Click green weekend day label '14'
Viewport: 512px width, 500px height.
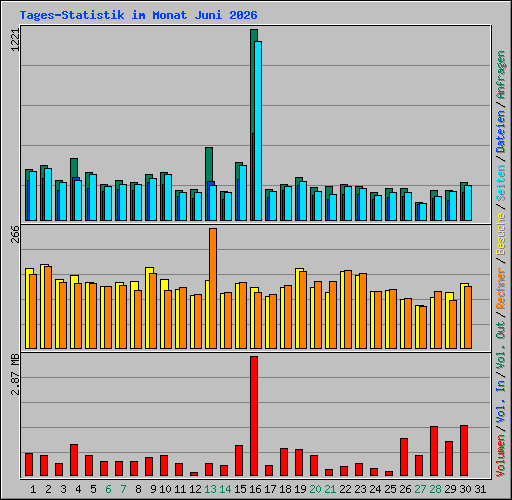pos(225,489)
